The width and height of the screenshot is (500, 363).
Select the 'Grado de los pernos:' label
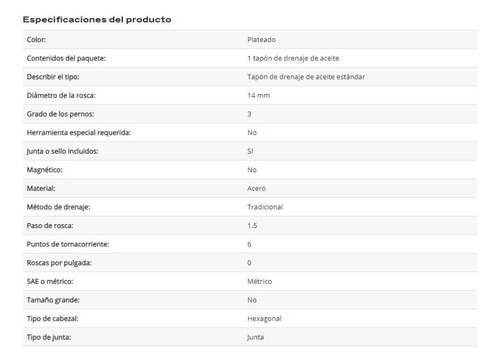pyautogui.click(x=60, y=114)
